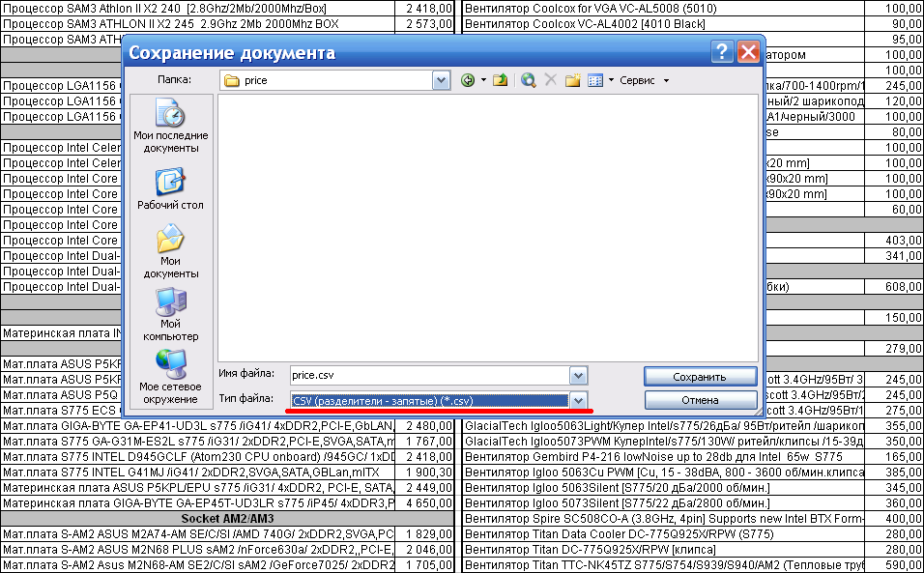The width and height of the screenshot is (924, 573).
Task: Go to Рабочий стол location
Action: click(171, 189)
